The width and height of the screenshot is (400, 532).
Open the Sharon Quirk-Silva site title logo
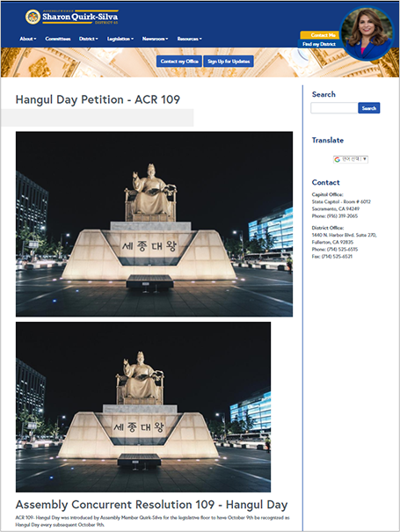(x=80, y=17)
